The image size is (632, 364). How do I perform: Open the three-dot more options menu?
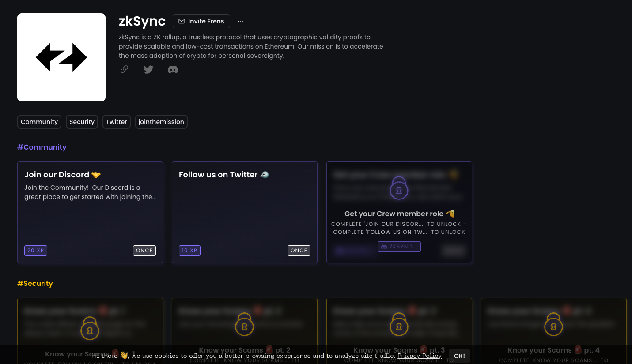click(241, 21)
